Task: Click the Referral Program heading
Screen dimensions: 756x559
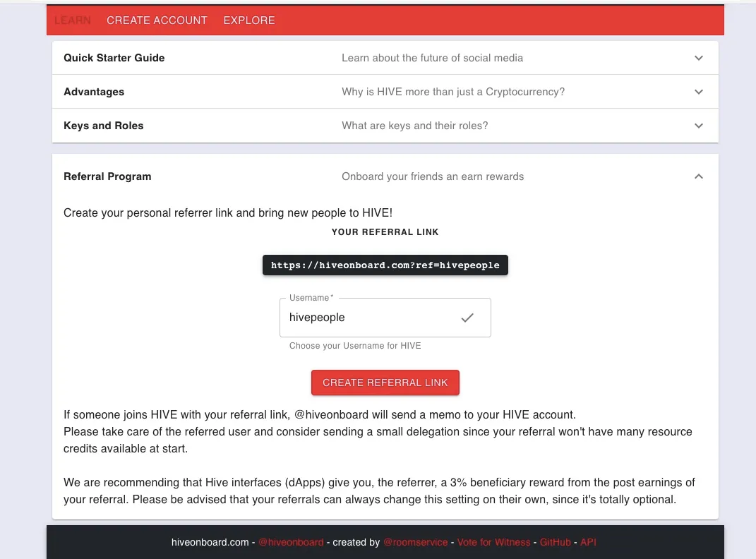Action: [107, 176]
